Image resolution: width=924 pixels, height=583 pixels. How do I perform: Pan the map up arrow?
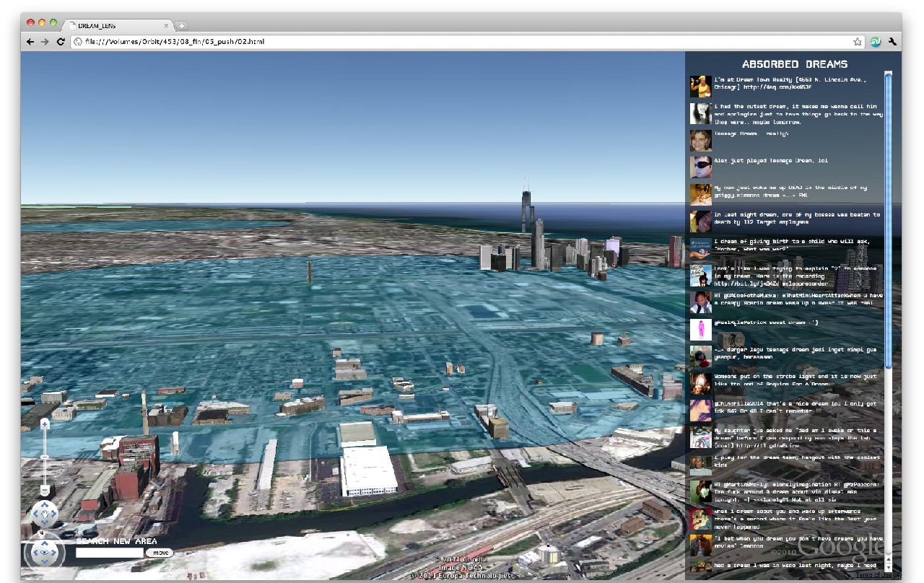(45, 506)
